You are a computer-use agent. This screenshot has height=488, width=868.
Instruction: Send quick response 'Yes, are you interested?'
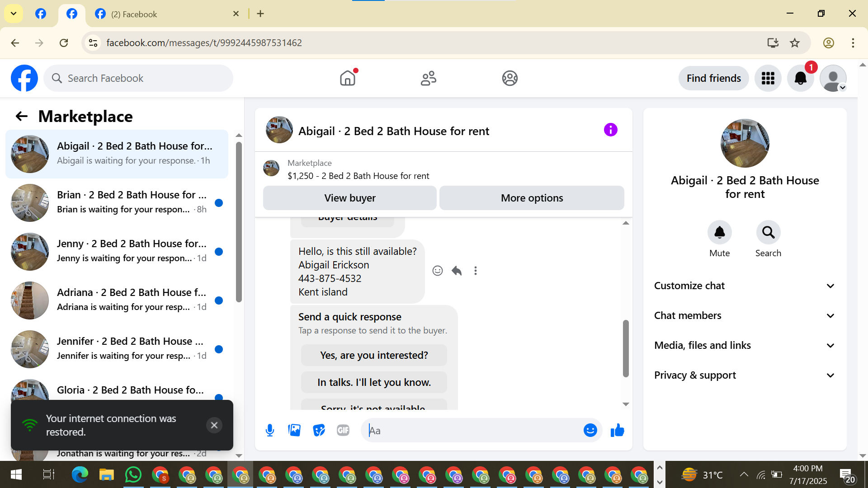[x=374, y=356]
